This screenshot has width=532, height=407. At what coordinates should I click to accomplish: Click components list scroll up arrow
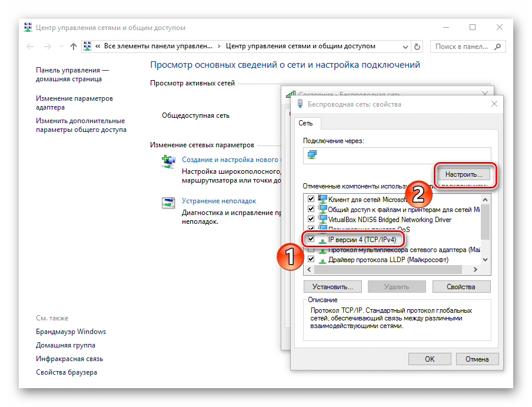click(x=485, y=200)
